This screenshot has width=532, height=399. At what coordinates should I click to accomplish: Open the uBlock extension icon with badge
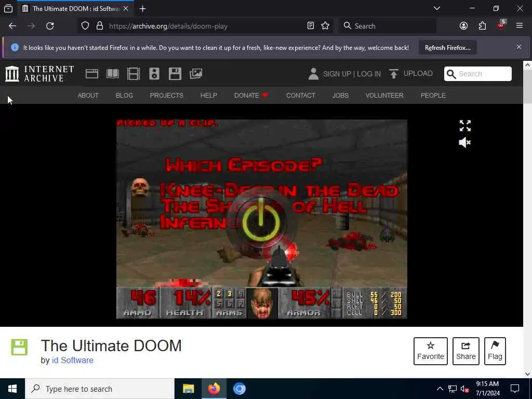coord(501,25)
